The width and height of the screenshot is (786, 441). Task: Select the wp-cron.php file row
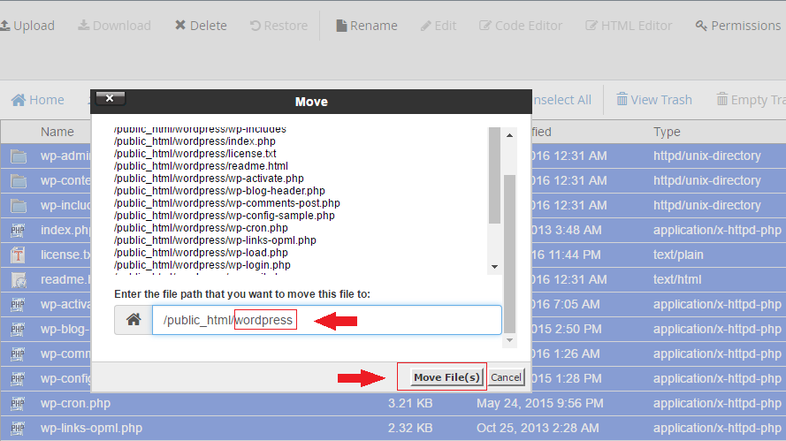tap(75, 403)
